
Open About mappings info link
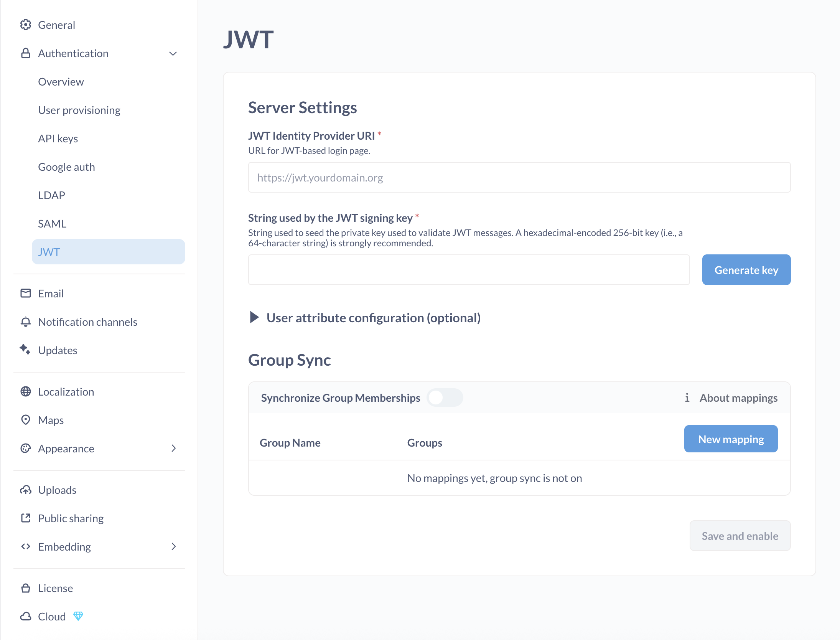point(738,398)
